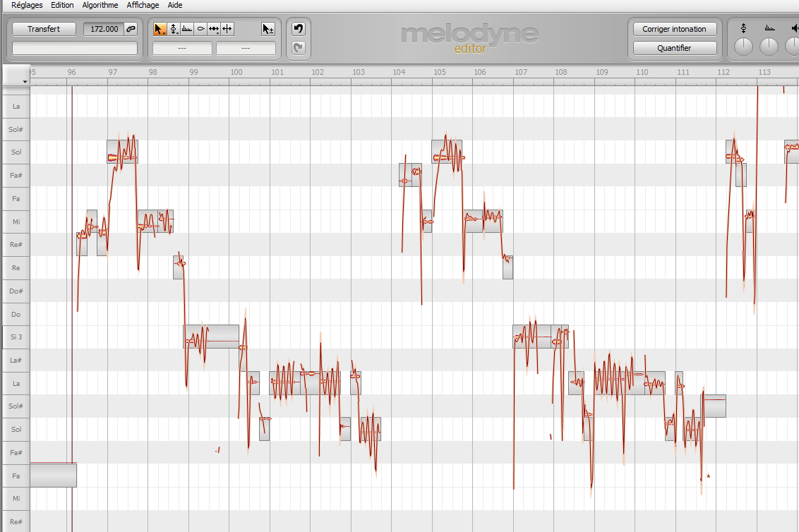Open the Affichage menu
799x532 pixels.
pos(143,5)
